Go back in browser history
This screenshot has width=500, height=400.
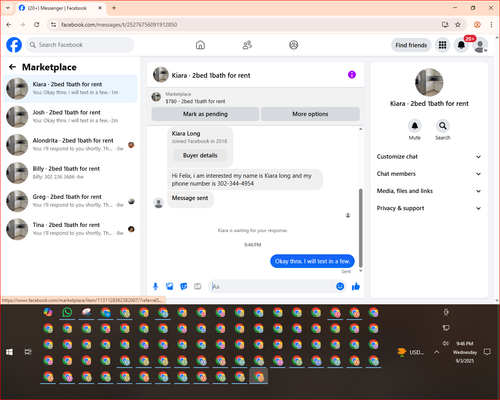point(9,25)
